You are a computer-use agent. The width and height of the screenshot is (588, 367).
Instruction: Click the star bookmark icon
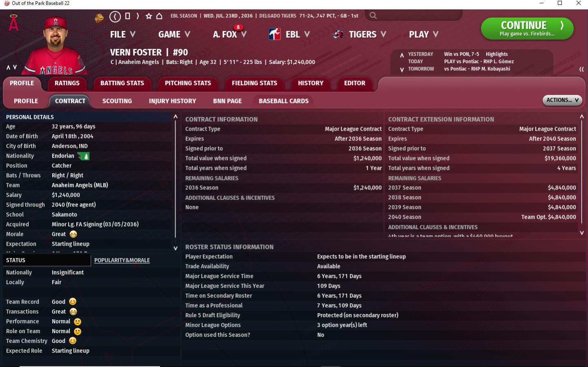coord(149,16)
